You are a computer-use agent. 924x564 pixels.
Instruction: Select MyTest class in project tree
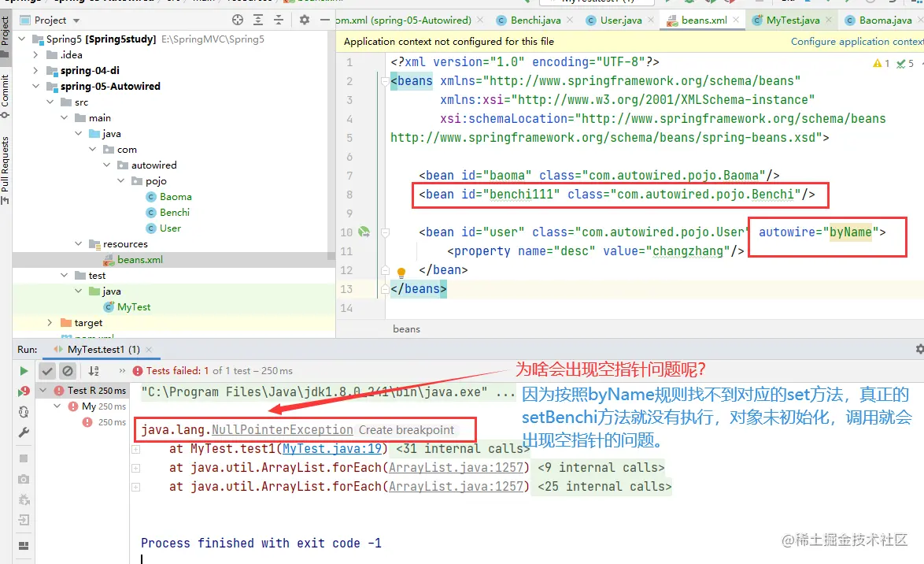point(134,306)
